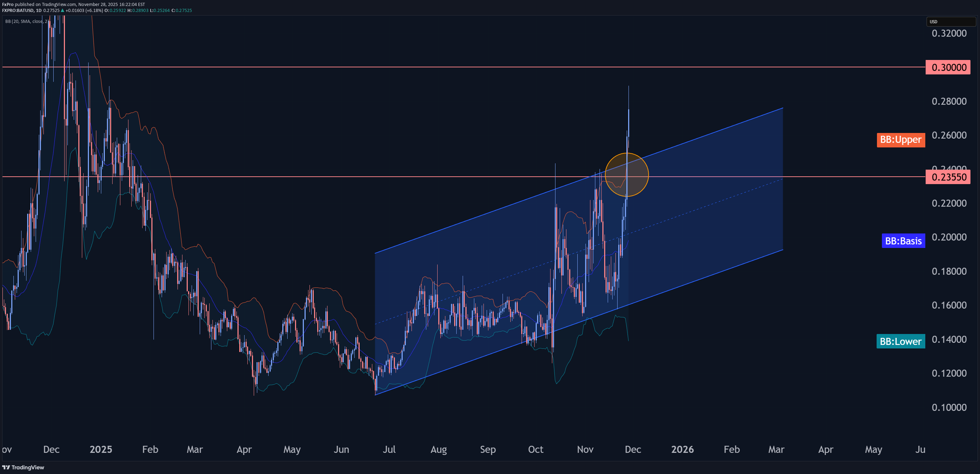
Task: Click the FxPro publisher name
Action: click(x=8, y=5)
